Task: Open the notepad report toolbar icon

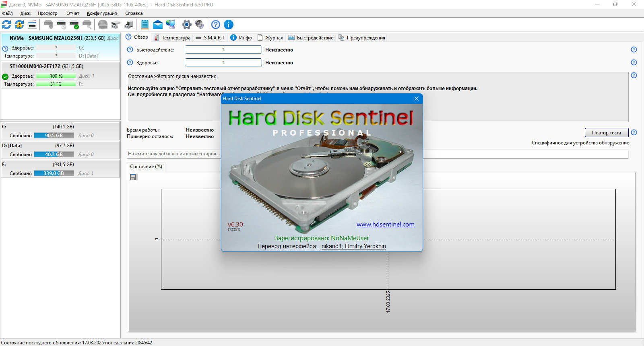Action: (x=145, y=25)
